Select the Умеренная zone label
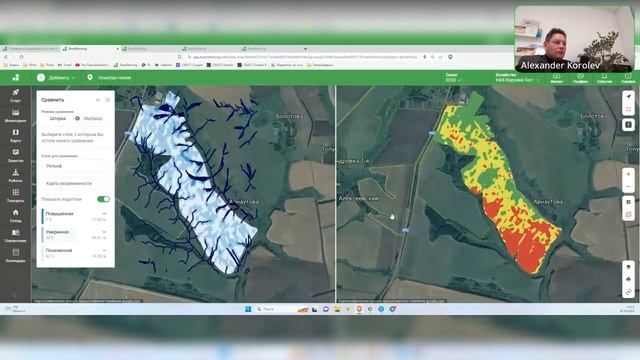Screen dimensions: 640x360 pyautogui.click(x=57, y=232)
